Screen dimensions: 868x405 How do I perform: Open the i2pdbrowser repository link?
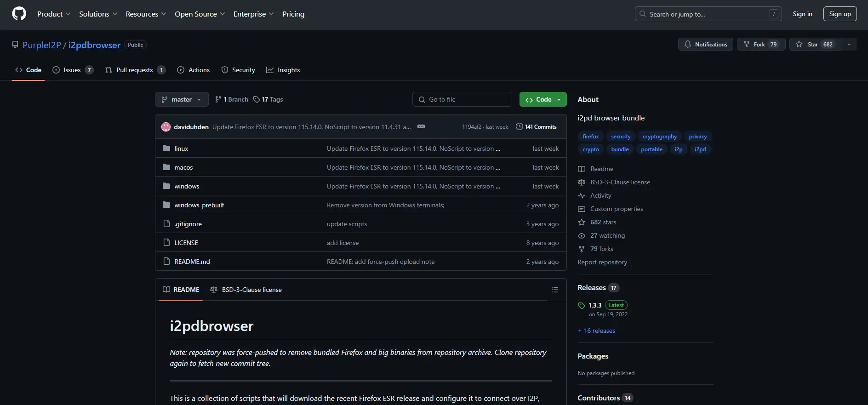tap(94, 45)
